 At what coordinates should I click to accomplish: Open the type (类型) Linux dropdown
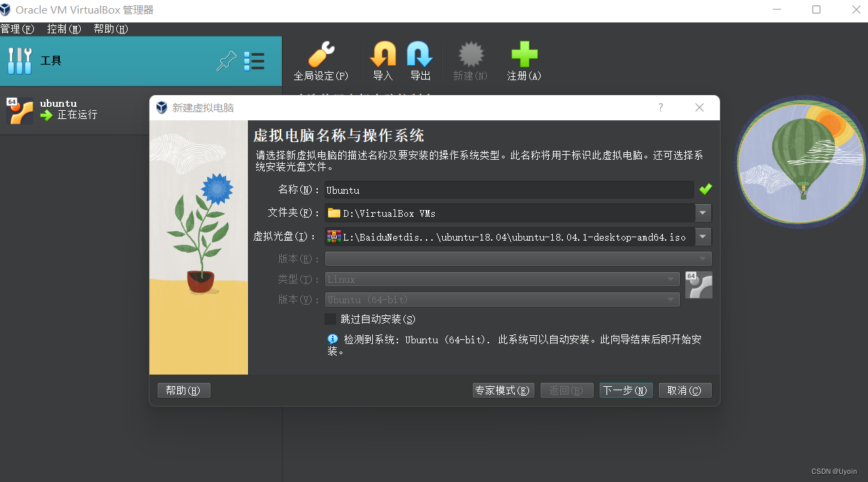coord(502,279)
